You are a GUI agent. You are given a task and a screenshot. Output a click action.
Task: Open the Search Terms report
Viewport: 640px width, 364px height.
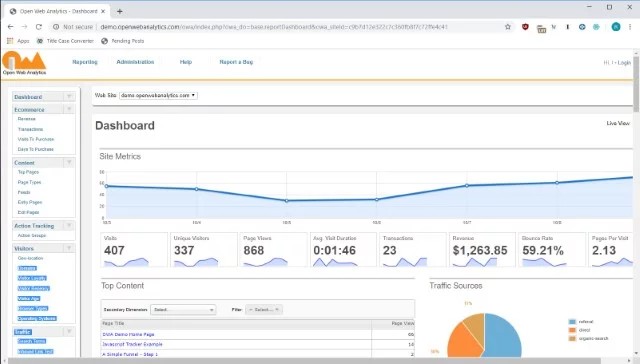coord(32,341)
